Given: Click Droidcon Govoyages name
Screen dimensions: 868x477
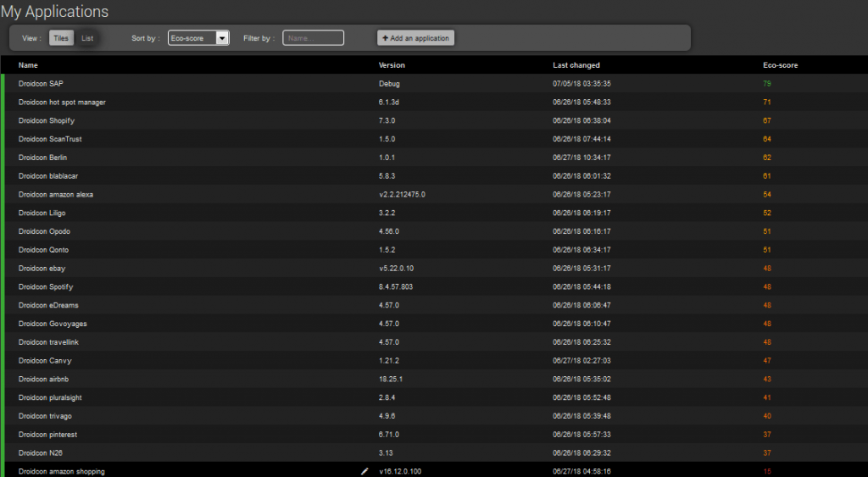Looking at the screenshot, I should (53, 324).
